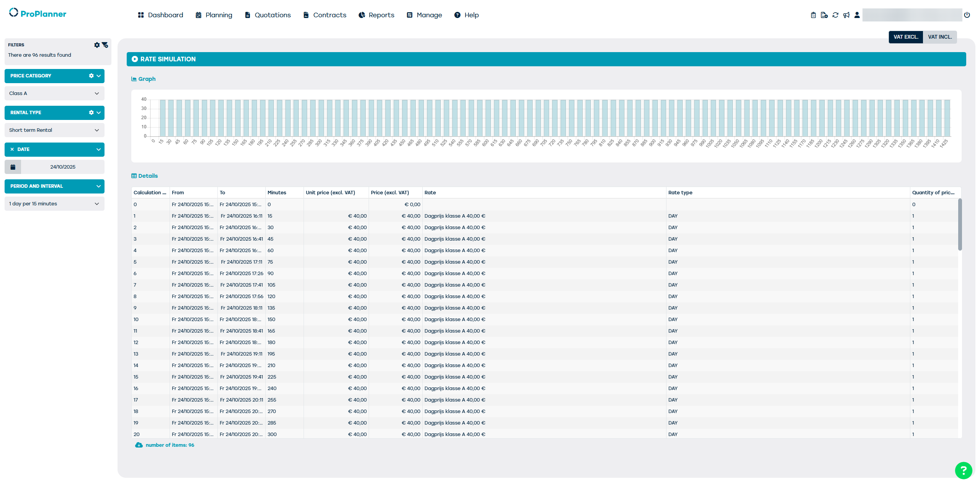This screenshot has width=980, height=487.
Task: Collapse the PERIOD AND INTERVAL section
Action: [x=98, y=186]
